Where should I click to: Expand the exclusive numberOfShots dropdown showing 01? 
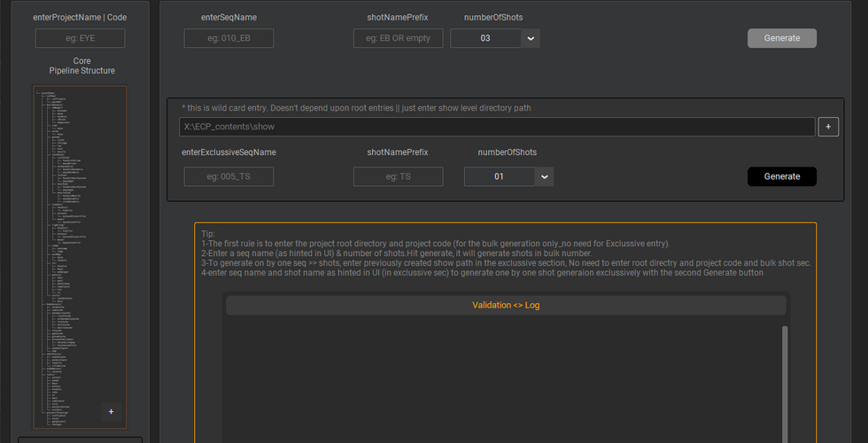544,176
